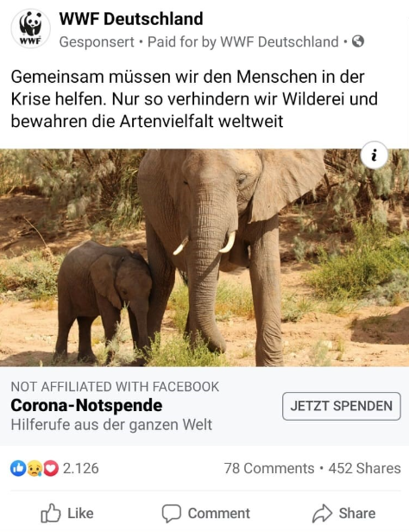Click Paid for by WWF Deutschland text
Image resolution: width=409 pixels, height=532 pixels.
click(x=243, y=42)
